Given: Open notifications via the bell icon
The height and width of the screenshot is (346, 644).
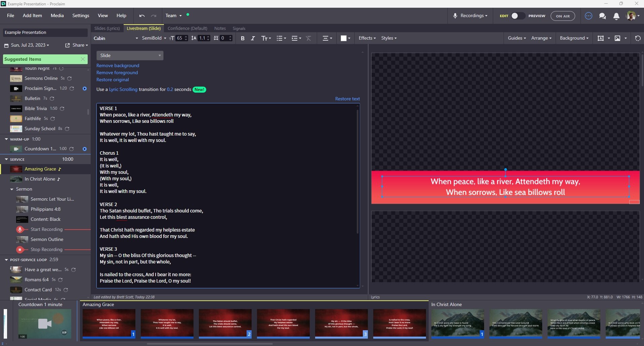Looking at the screenshot, I should [616, 16].
